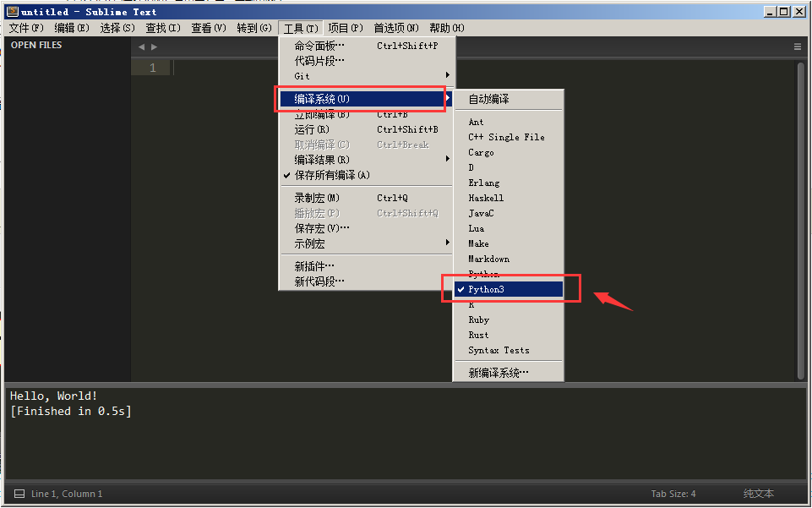
Task: Expand the 编译结果(R) submenu
Action: point(366,160)
